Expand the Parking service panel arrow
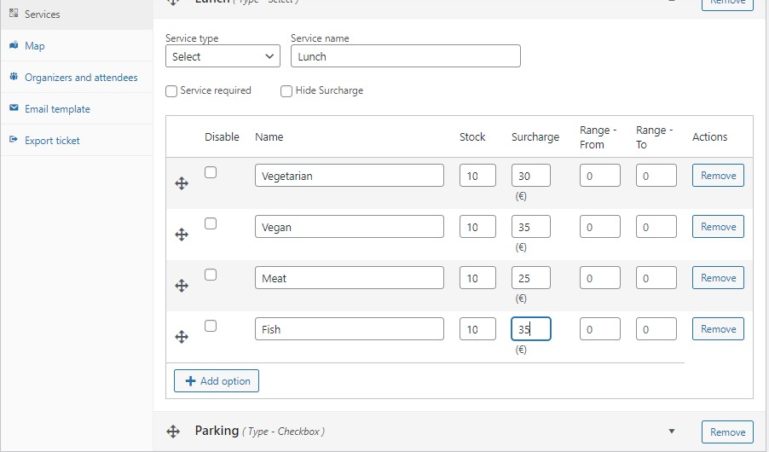The image size is (769, 452). [671, 431]
